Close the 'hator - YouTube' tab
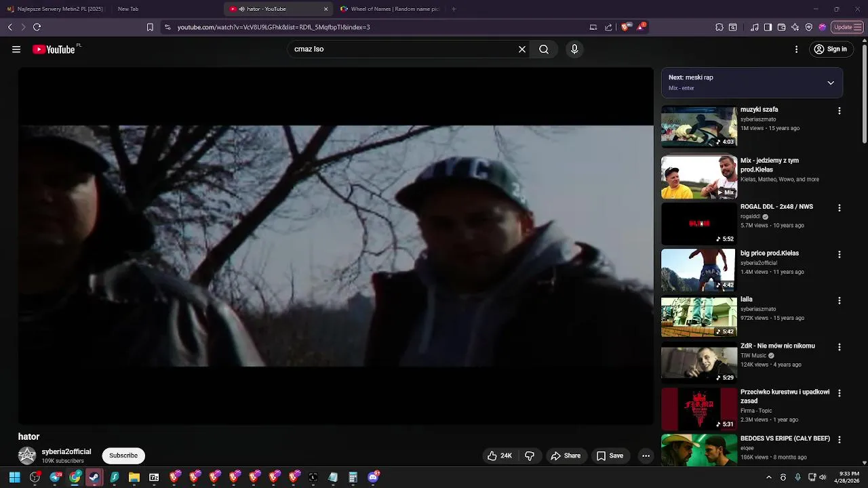 325,9
